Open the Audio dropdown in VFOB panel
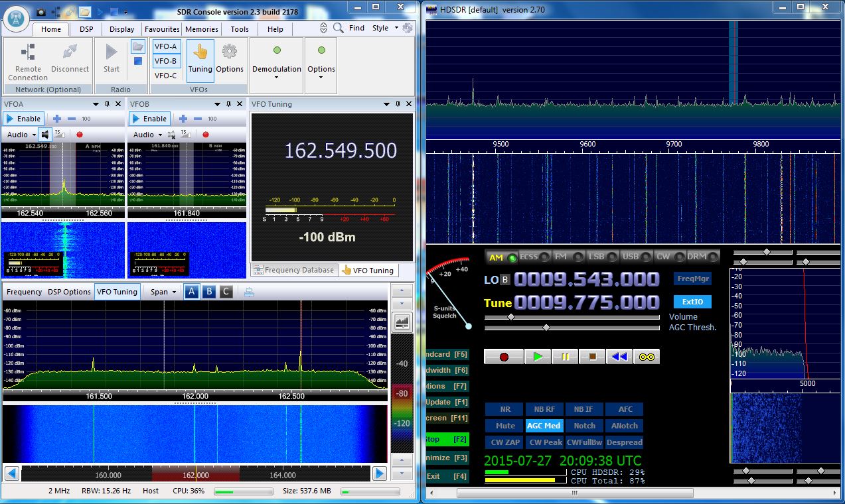This screenshot has height=504, width=845. pyautogui.click(x=147, y=135)
